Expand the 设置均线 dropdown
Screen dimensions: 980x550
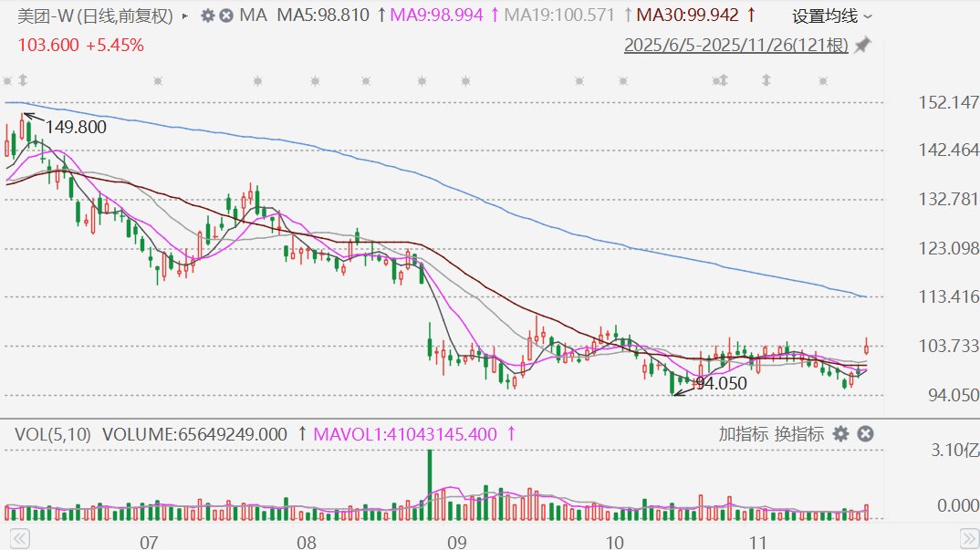click(x=831, y=16)
